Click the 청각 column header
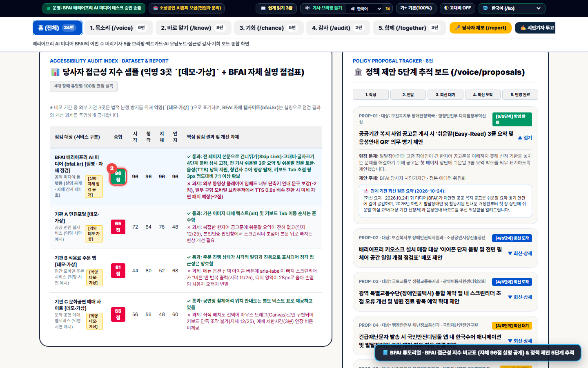 tap(149, 137)
